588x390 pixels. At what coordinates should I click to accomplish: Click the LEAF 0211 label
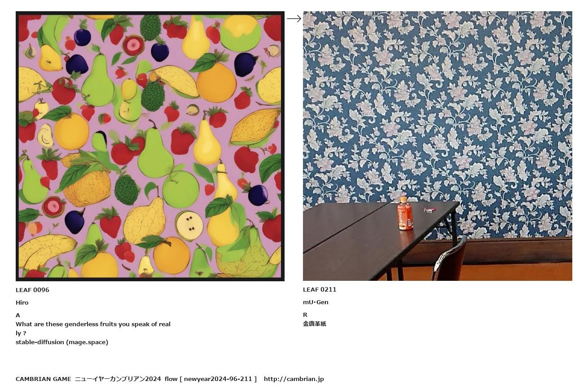coord(320,289)
